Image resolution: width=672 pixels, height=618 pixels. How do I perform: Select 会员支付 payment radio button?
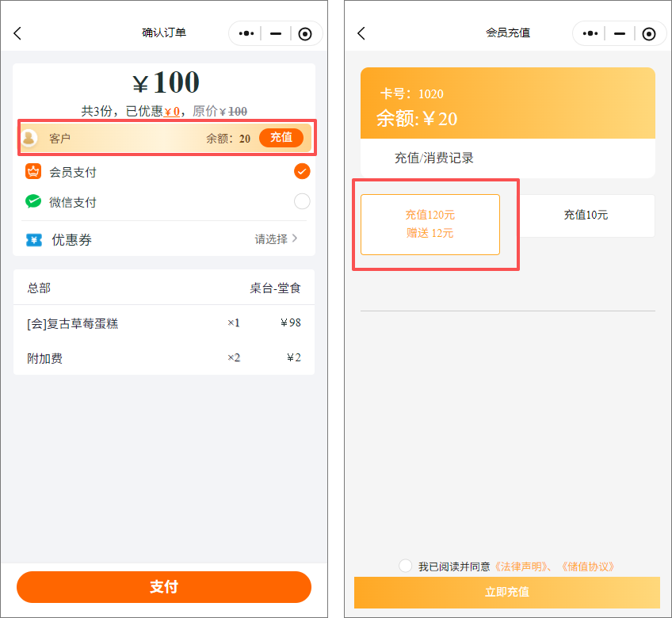click(302, 172)
